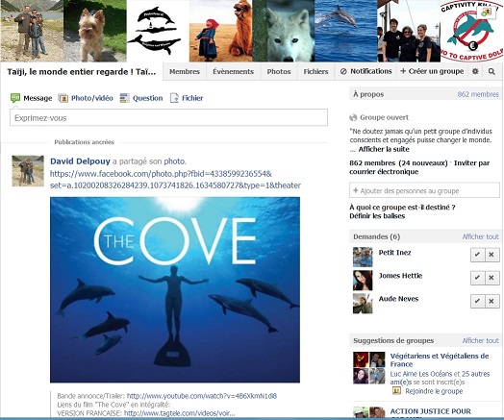Open David Delpouy's profile name link
Viewport: 504px width, 420px height.
(x=80, y=161)
